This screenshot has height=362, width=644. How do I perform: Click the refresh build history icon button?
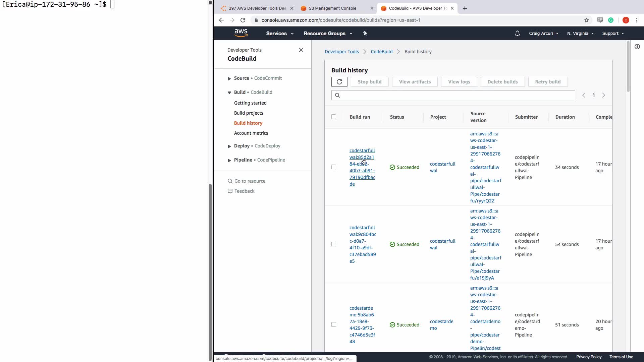(x=339, y=82)
